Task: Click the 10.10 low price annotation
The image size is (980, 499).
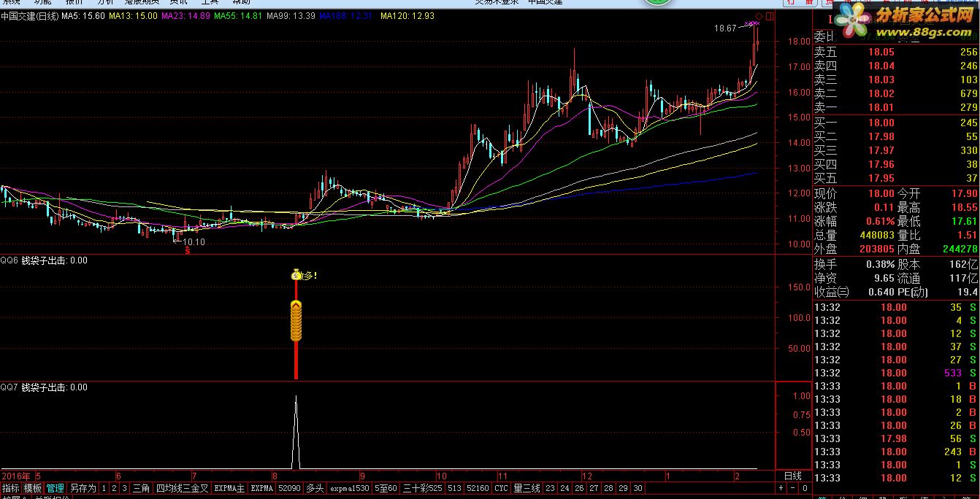Action: point(194,241)
